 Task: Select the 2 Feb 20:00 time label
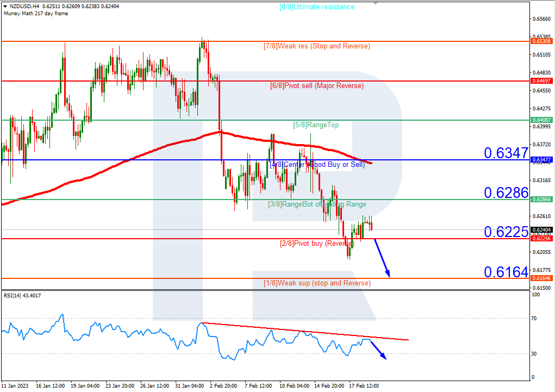(x=222, y=385)
